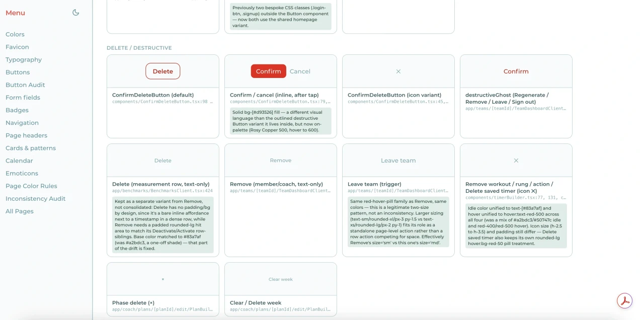Click the outlined red Delete button
The width and height of the screenshot is (644, 320).
[163, 71]
